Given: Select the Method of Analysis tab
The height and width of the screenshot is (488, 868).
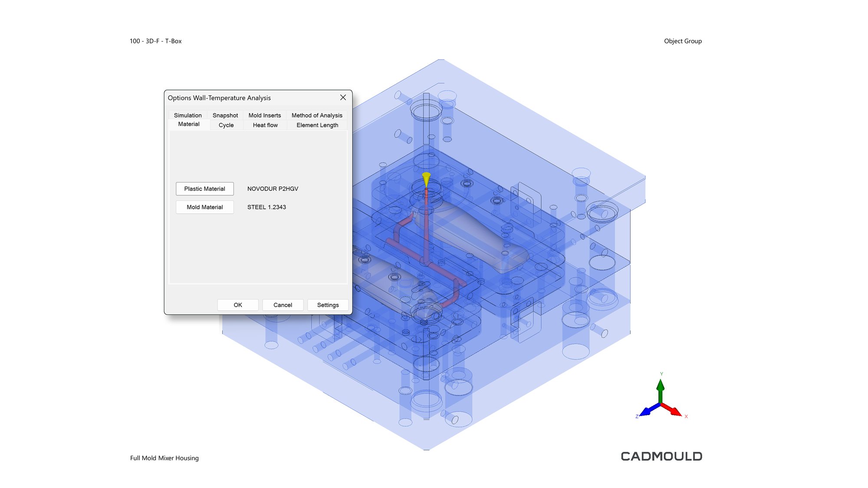Looking at the screenshot, I should tap(317, 115).
